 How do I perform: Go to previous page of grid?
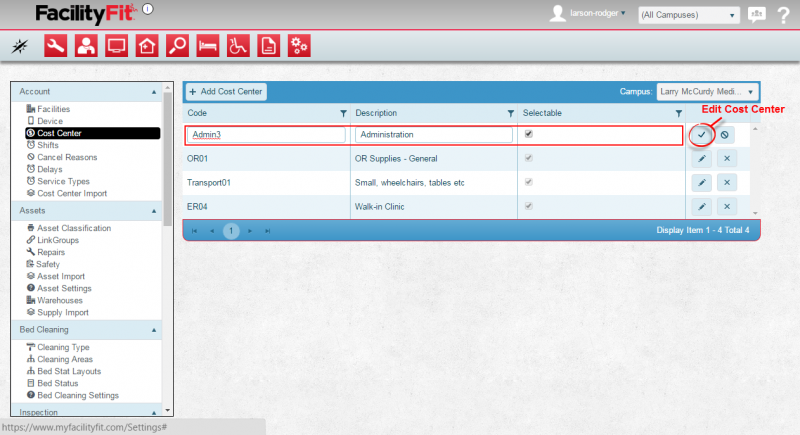click(x=212, y=231)
